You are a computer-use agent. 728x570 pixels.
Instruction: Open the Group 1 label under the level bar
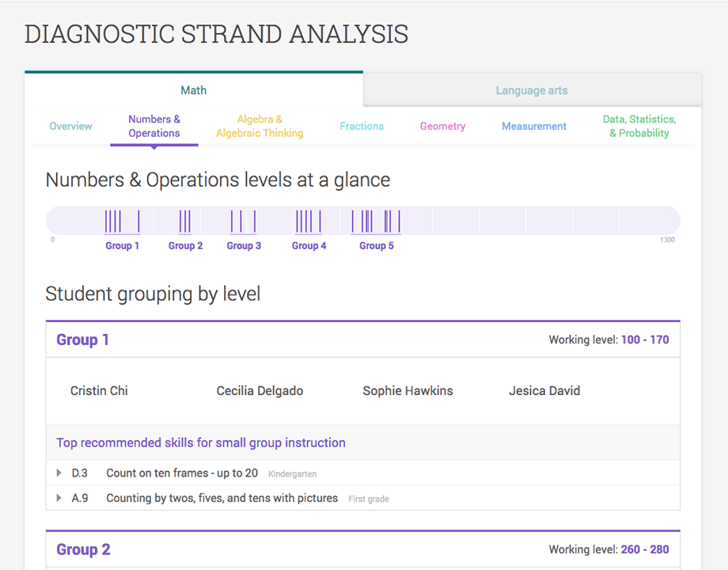point(122,245)
